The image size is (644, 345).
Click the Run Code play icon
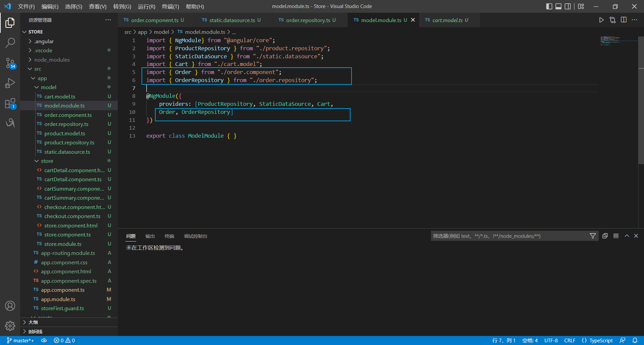pyautogui.click(x=601, y=20)
